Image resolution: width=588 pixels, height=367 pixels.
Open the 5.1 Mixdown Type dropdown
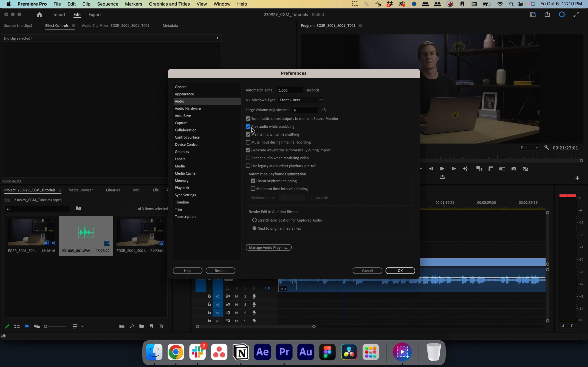point(301,100)
